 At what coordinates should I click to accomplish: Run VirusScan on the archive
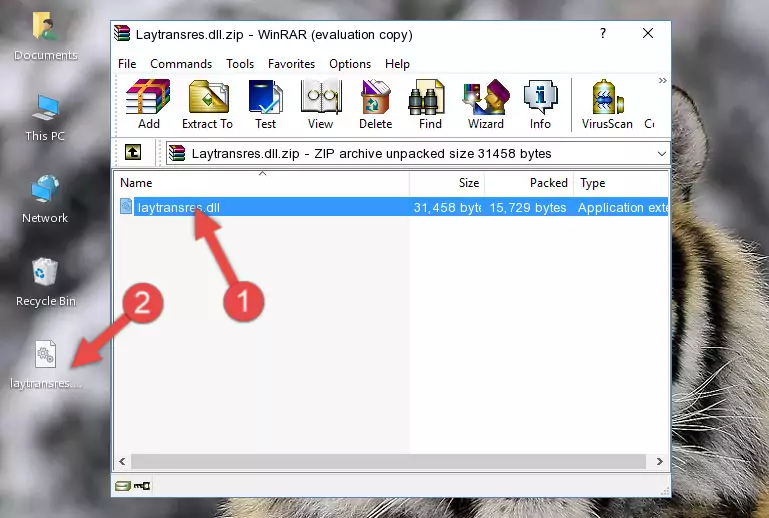(607, 104)
